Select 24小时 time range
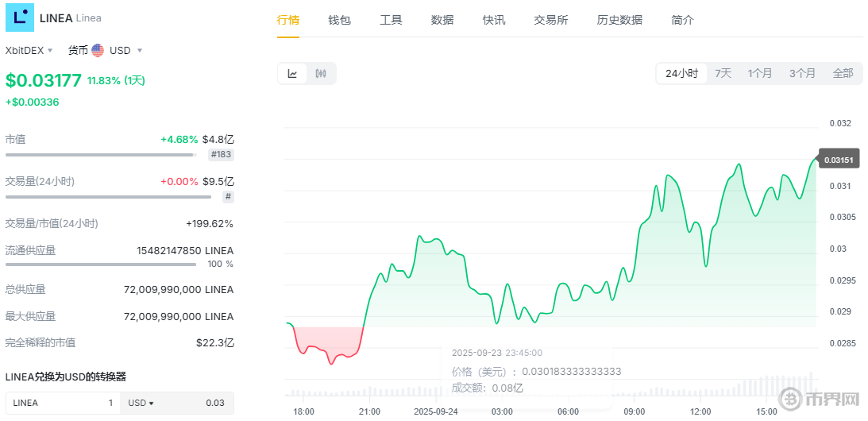This screenshot has width=868, height=421. pyautogui.click(x=681, y=73)
